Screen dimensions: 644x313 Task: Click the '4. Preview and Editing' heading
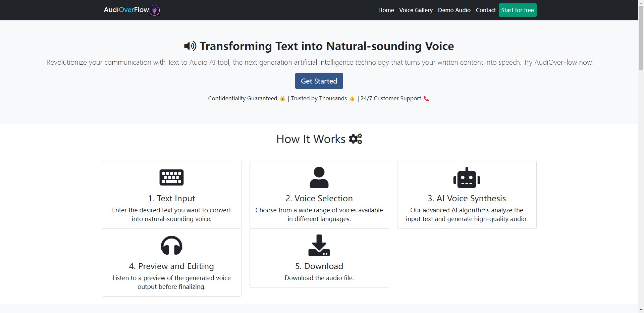click(x=171, y=266)
